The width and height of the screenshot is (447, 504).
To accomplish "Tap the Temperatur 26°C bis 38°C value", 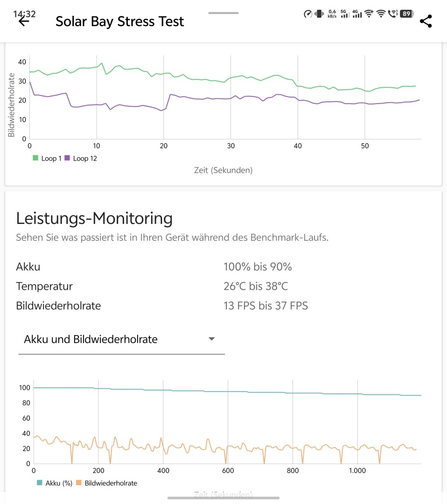I will pyautogui.click(x=258, y=286).
